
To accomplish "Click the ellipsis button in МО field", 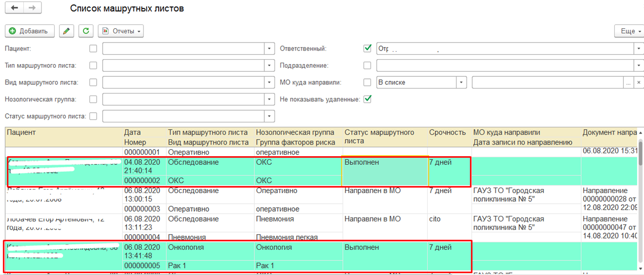I will (628, 82).
